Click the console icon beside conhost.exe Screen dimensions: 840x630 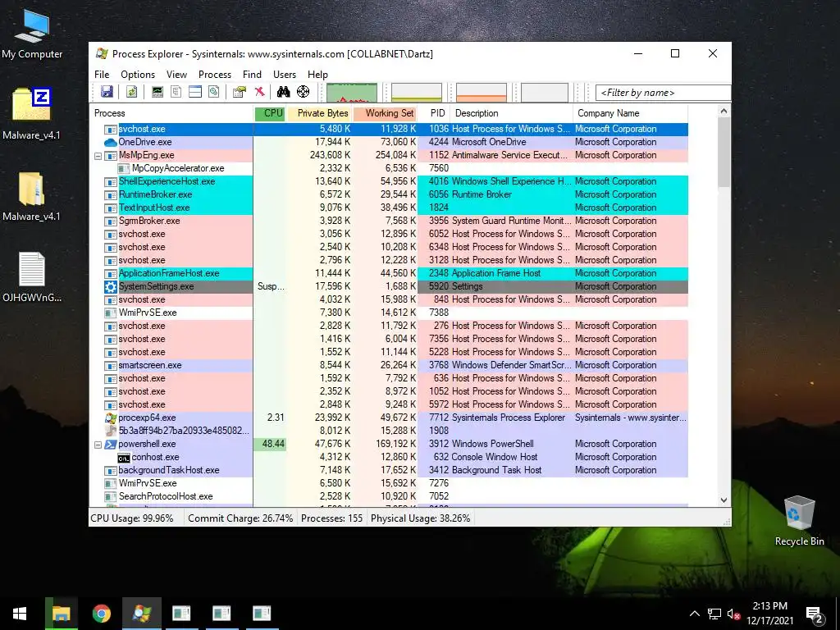(124, 458)
